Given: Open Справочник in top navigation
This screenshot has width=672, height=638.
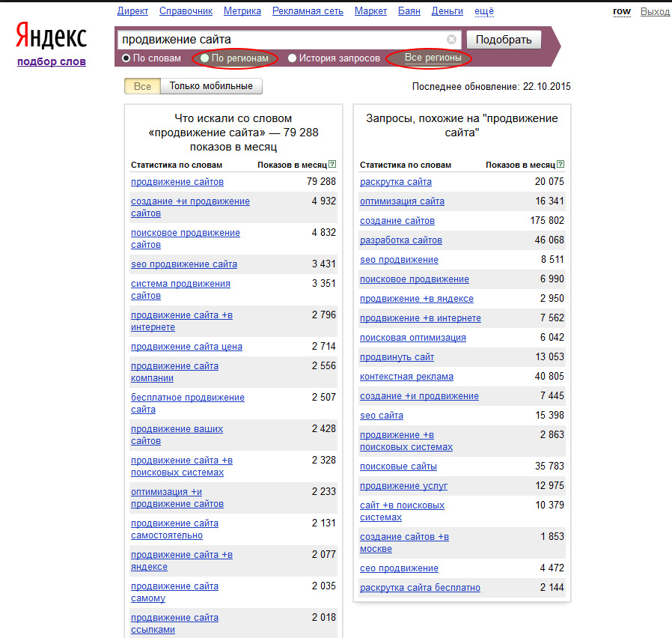Looking at the screenshot, I should (186, 11).
